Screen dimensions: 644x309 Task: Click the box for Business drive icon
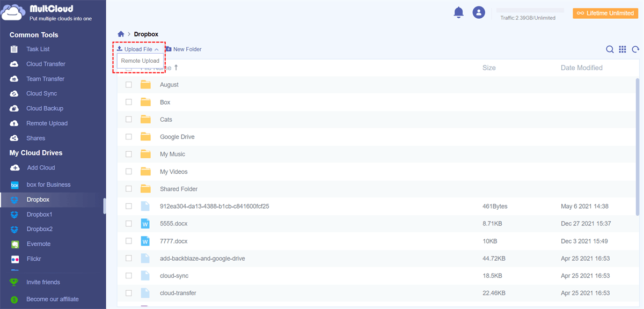[x=15, y=185]
